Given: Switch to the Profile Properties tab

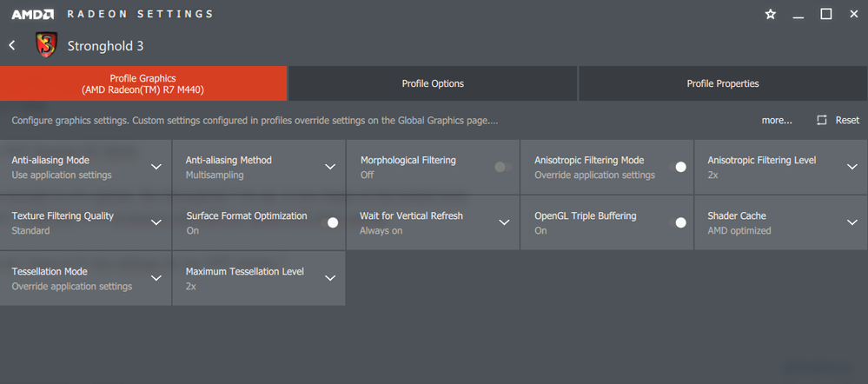Looking at the screenshot, I should (x=723, y=83).
